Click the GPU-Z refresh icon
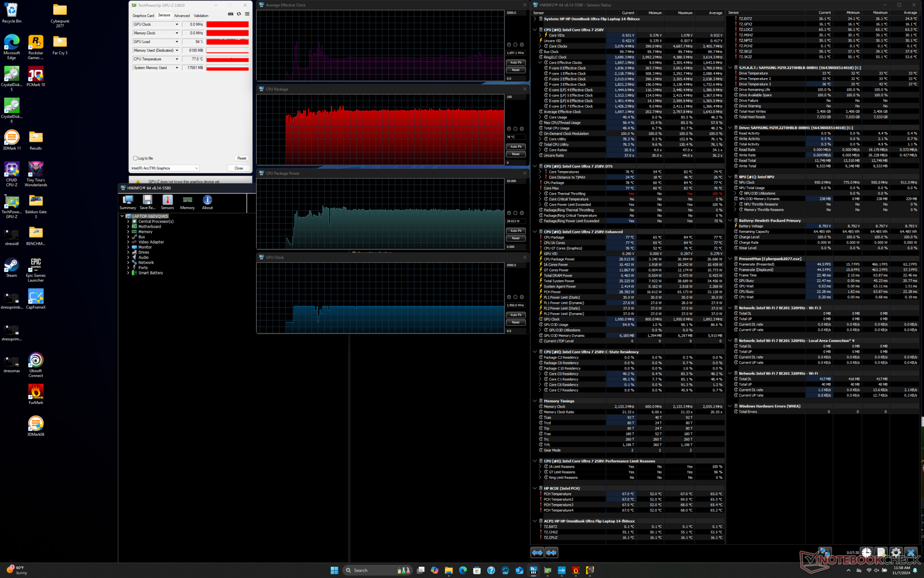This screenshot has width=924, height=578. coord(239,14)
